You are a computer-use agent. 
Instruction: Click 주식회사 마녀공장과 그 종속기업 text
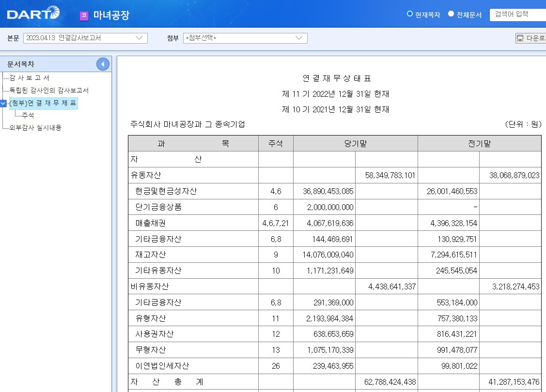[x=187, y=124]
